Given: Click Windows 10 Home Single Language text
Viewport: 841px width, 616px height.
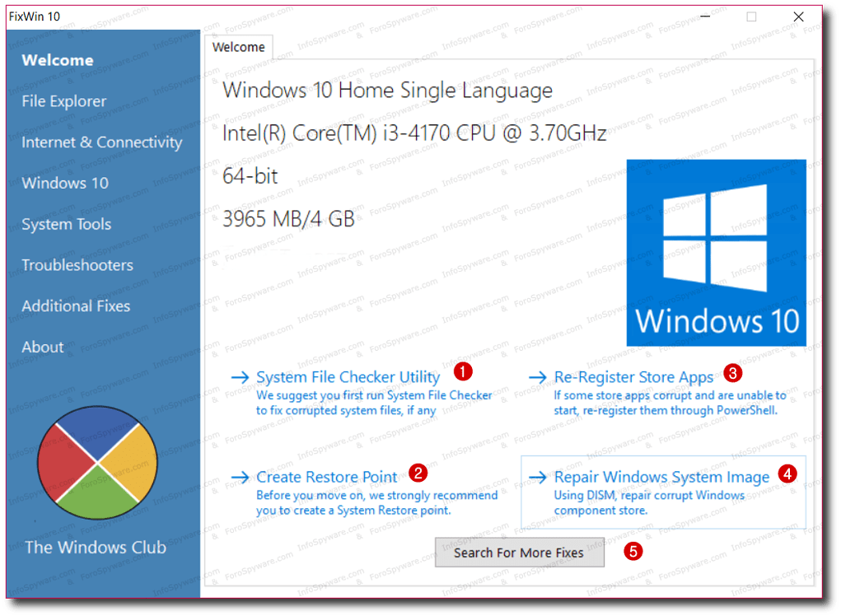Looking at the screenshot, I should 387,90.
